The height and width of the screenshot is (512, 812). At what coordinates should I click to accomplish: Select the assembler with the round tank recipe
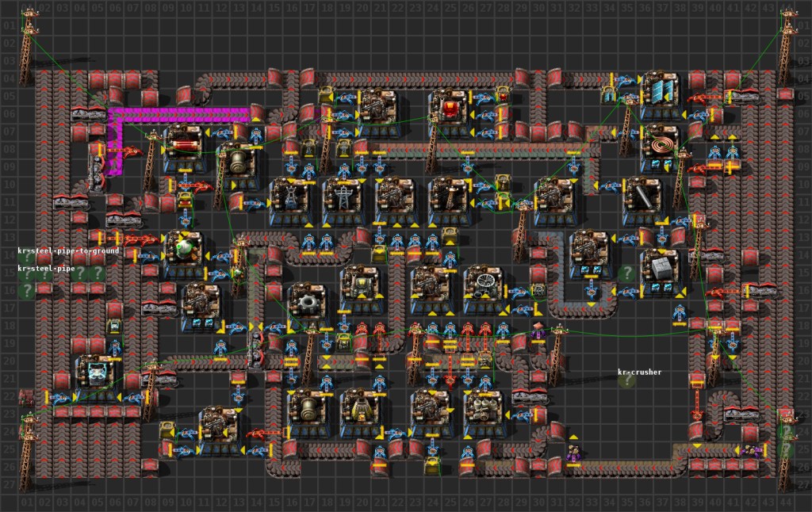tap(308, 413)
